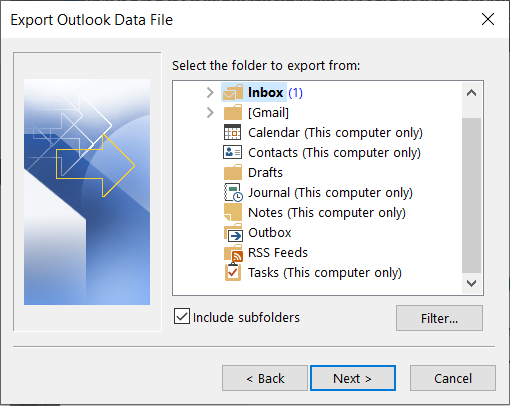Screen dimensions: 510x406
Task: Select the Inbox envelope folder icon
Action: pyautogui.click(x=233, y=92)
